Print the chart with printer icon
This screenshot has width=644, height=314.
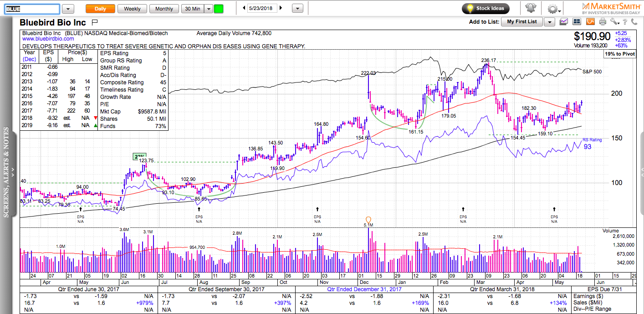(603, 21)
